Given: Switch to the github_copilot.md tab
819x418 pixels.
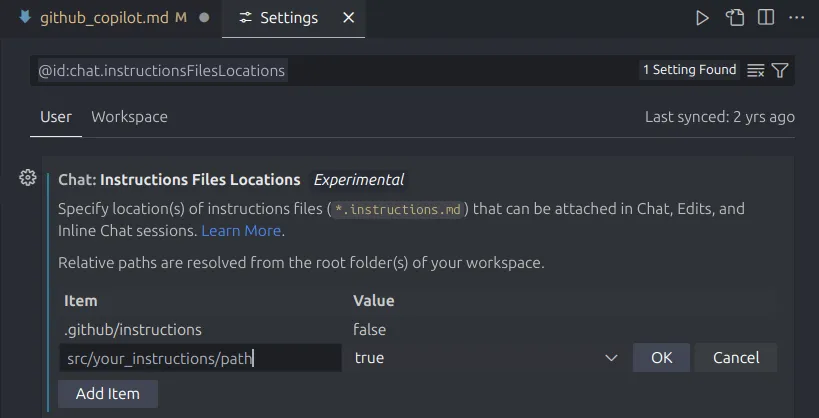Looking at the screenshot, I should [113, 18].
